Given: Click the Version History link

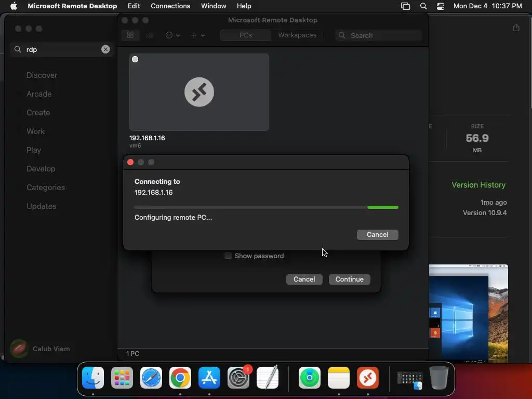Looking at the screenshot, I should [x=478, y=185].
